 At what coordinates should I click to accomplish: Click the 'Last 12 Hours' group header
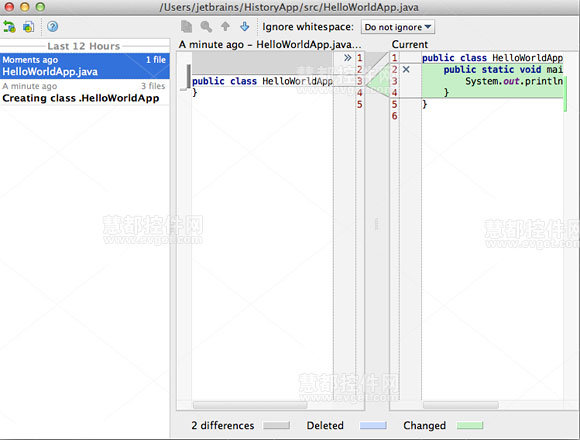pyautogui.click(x=84, y=46)
